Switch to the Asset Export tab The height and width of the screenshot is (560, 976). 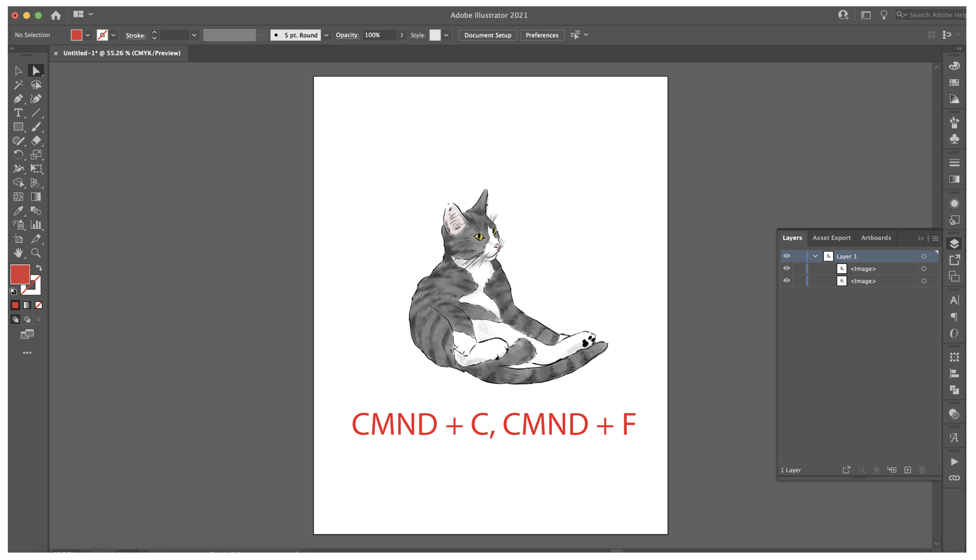tap(831, 238)
